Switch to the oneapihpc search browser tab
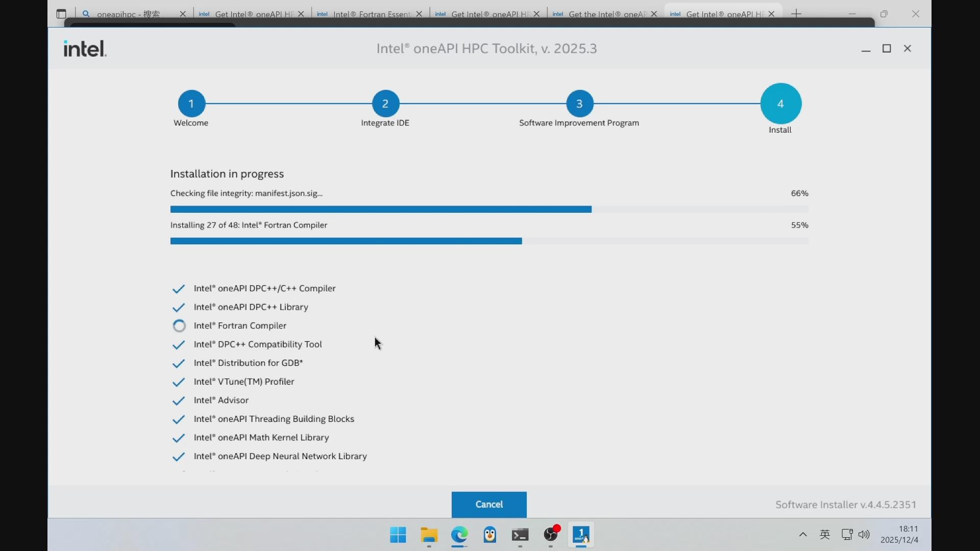Image resolution: width=980 pixels, height=551 pixels. pos(129,14)
